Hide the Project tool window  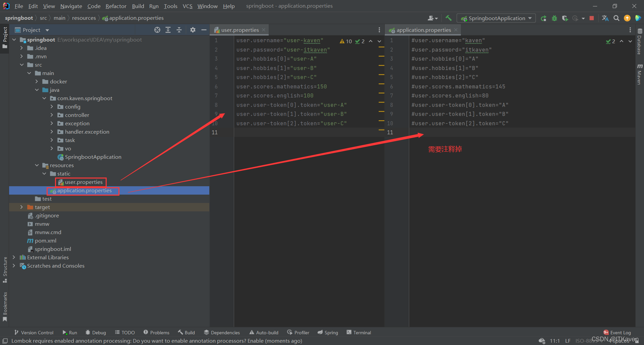[x=204, y=30]
